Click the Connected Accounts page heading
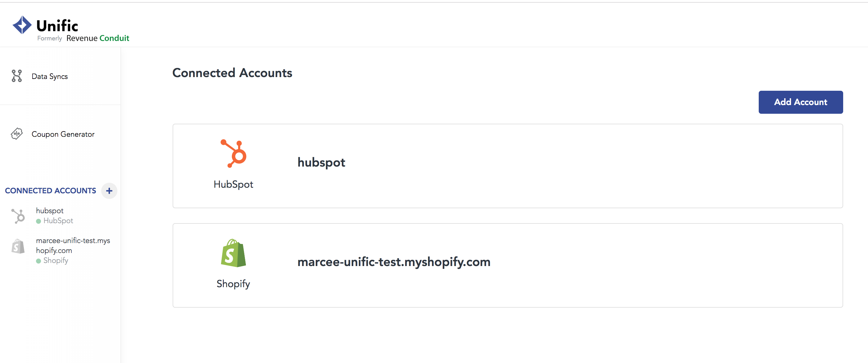 point(232,73)
